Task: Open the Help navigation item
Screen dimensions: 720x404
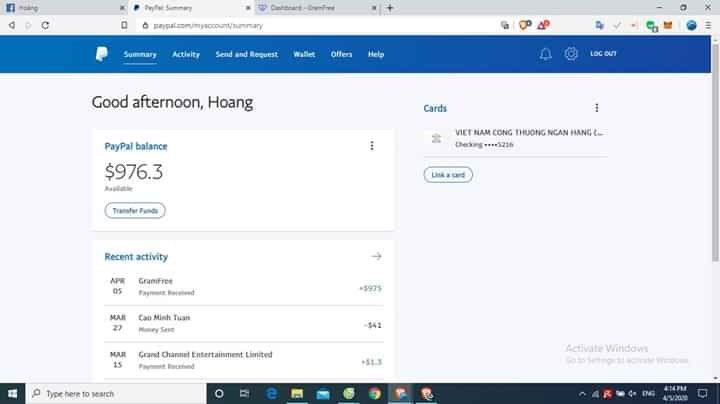Action: tap(376, 54)
